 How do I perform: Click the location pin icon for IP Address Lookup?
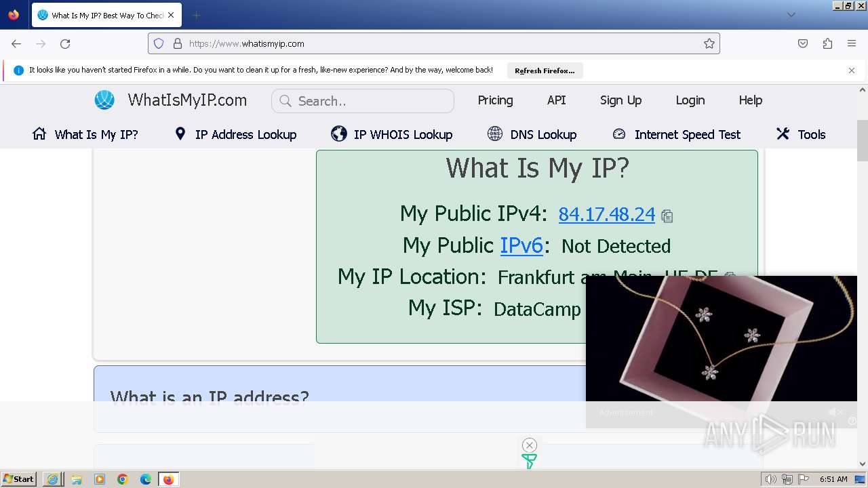click(180, 134)
